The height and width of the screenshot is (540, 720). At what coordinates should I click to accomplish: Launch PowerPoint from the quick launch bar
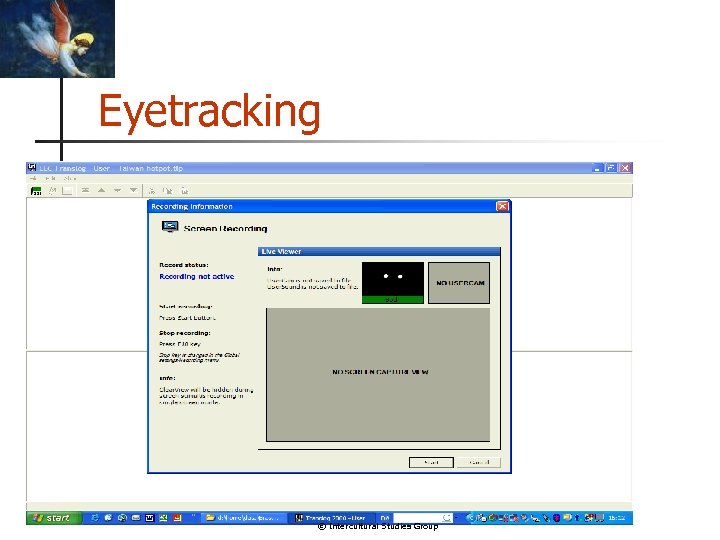coord(177,518)
